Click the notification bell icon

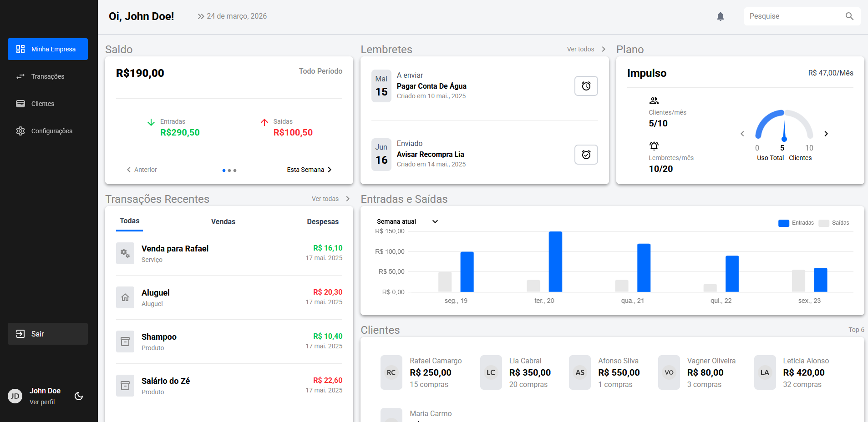720,16
